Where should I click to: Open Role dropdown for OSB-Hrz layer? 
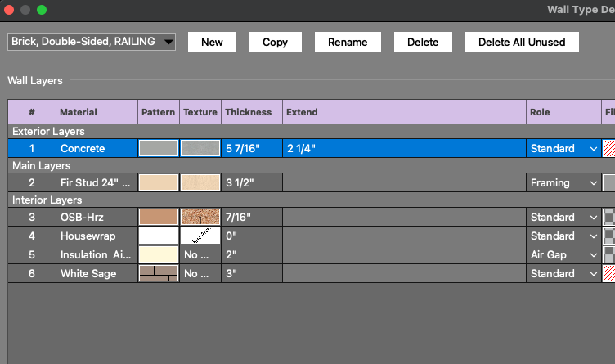563,217
